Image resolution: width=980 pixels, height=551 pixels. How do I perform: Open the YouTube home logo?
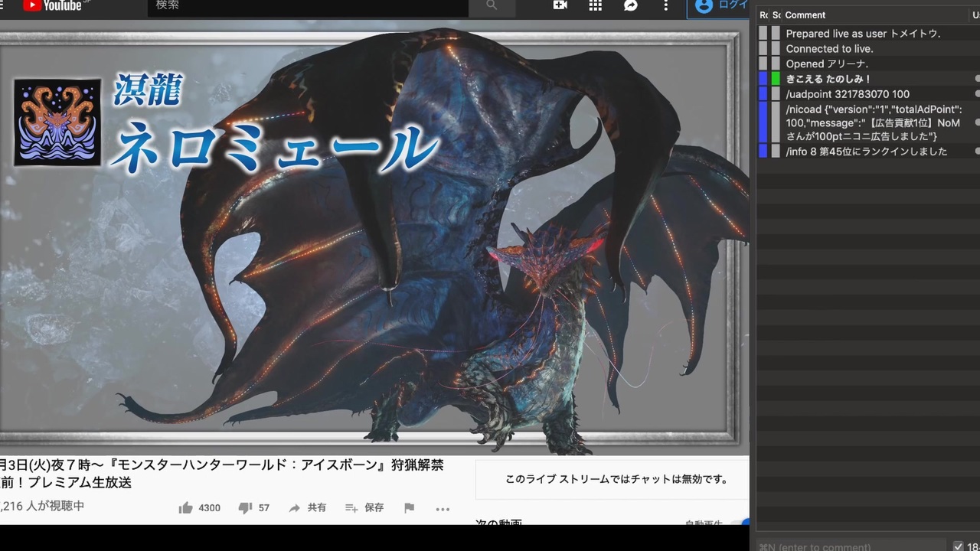pos(52,5)
